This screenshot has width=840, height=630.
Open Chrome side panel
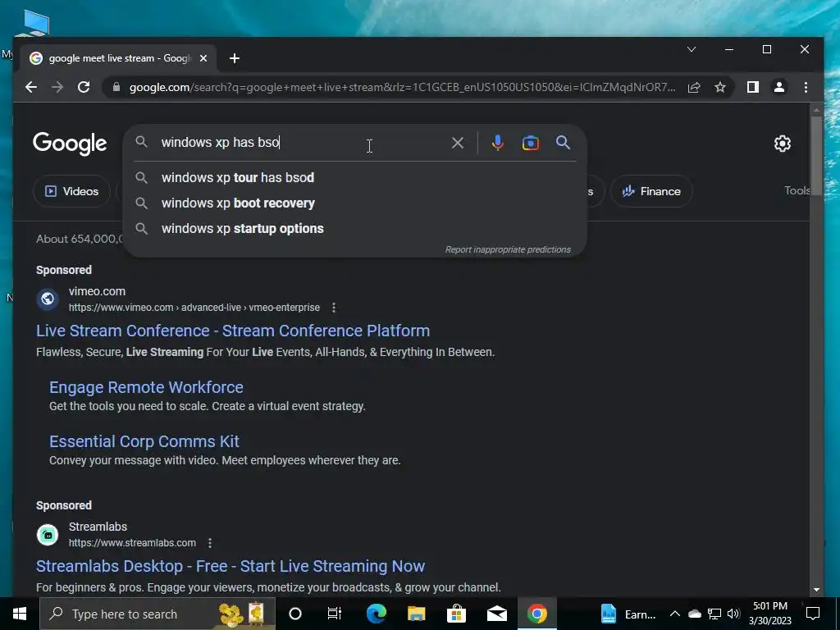[x=753, y=87]
